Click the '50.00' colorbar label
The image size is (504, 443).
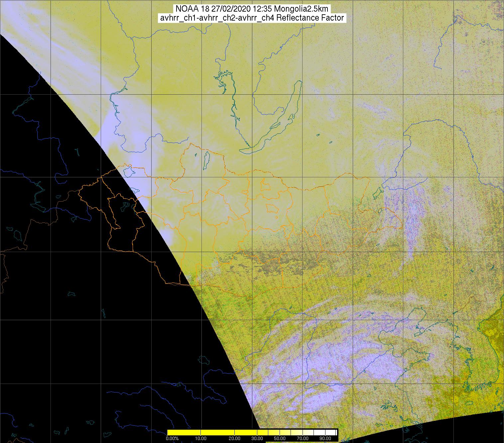(280, 438)
